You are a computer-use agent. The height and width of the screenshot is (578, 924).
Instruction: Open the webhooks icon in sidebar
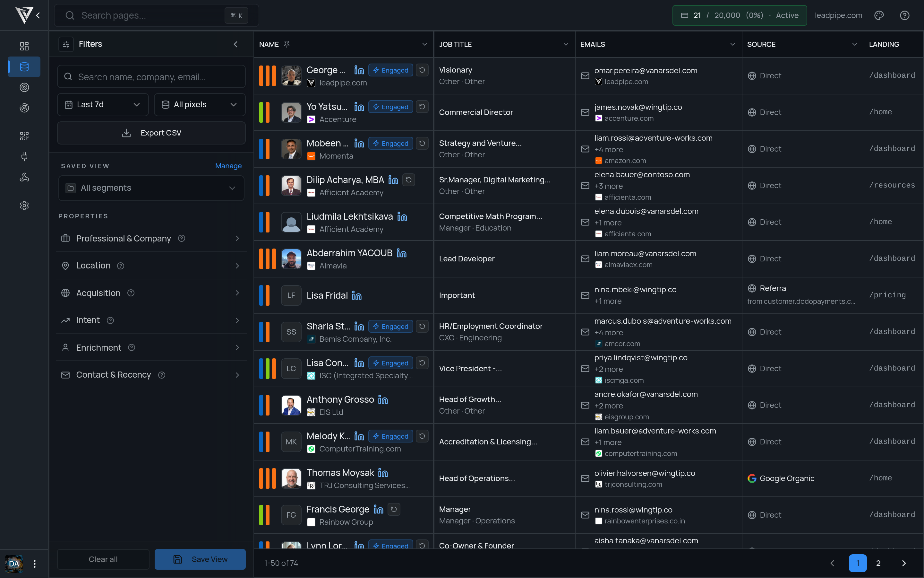tap(24, 177)
